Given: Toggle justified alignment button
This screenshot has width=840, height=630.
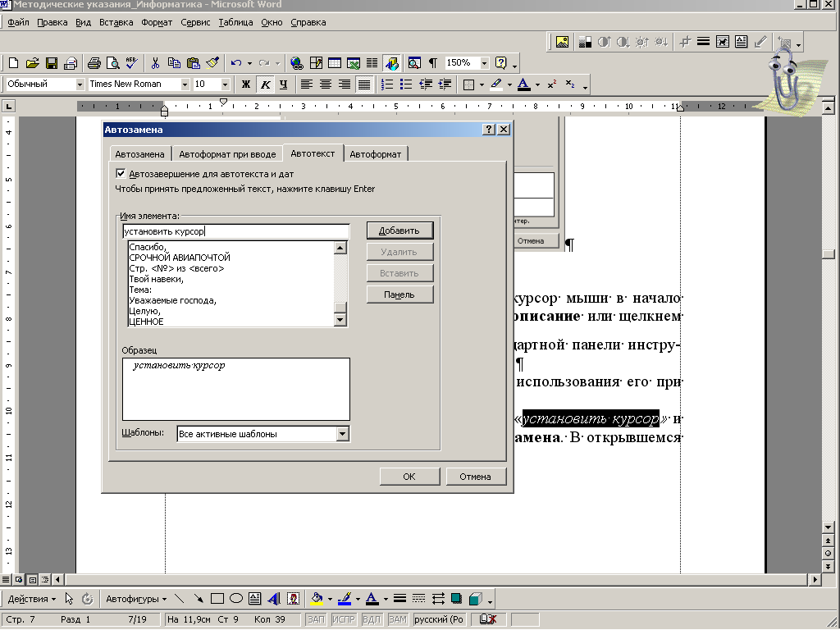Looking at the screenshot, I should [363, 84].
